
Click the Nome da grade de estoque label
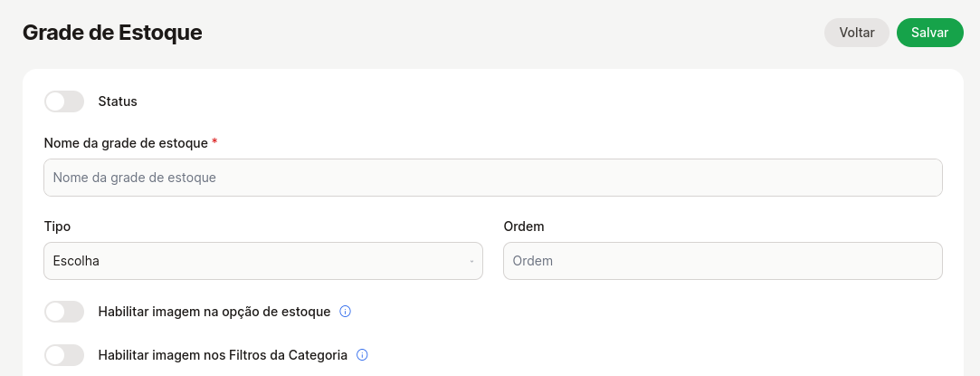pyautogui.click(x=126, y=142)
